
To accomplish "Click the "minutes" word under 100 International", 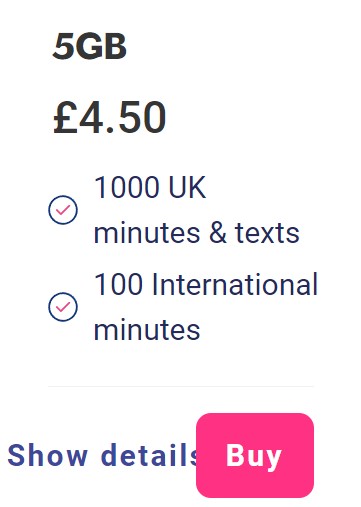I will [x=147, y=330].
